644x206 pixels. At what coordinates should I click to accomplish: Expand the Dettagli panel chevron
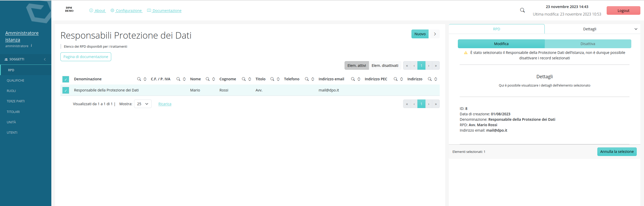(x=636, y=29)
